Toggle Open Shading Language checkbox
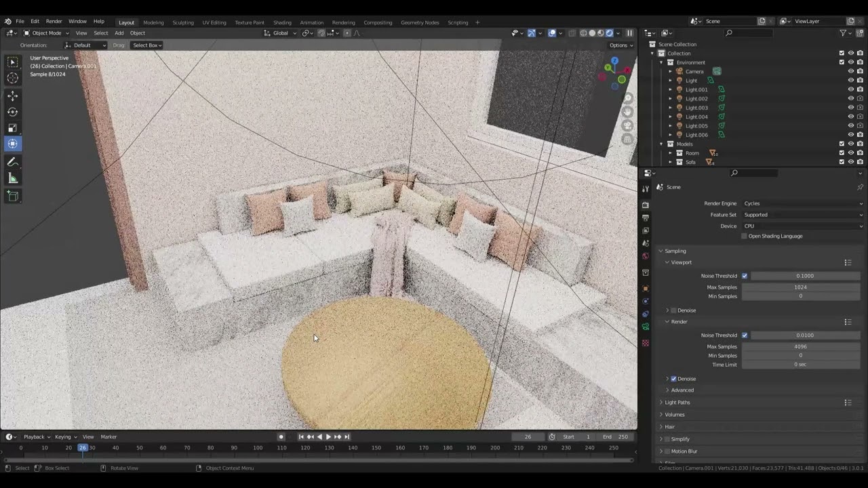This screenshot has height=488, width=868. click(x=744, y=237)
